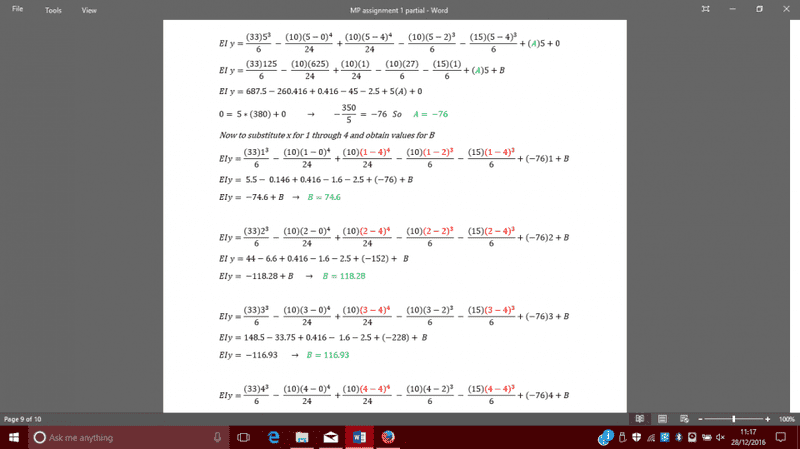Click the text '0 = 5 * (380) + 0'
800x449 pixels.
click(253, 114)
